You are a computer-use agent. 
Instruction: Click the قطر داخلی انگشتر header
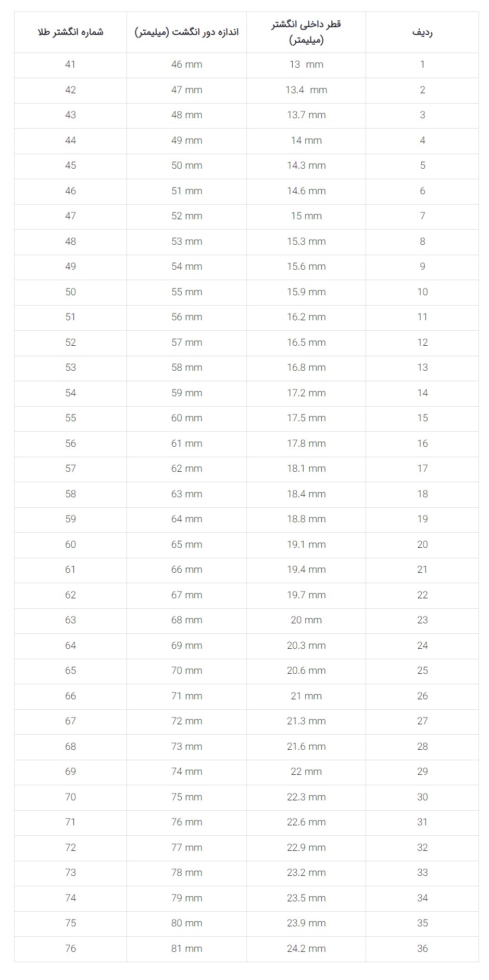click(306, 32)
